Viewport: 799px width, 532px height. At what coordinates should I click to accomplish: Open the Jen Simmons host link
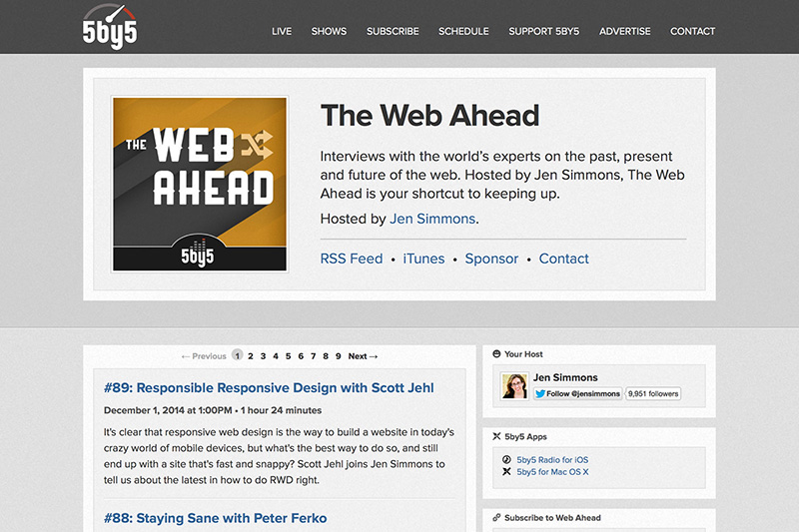[x=432, y=219]
